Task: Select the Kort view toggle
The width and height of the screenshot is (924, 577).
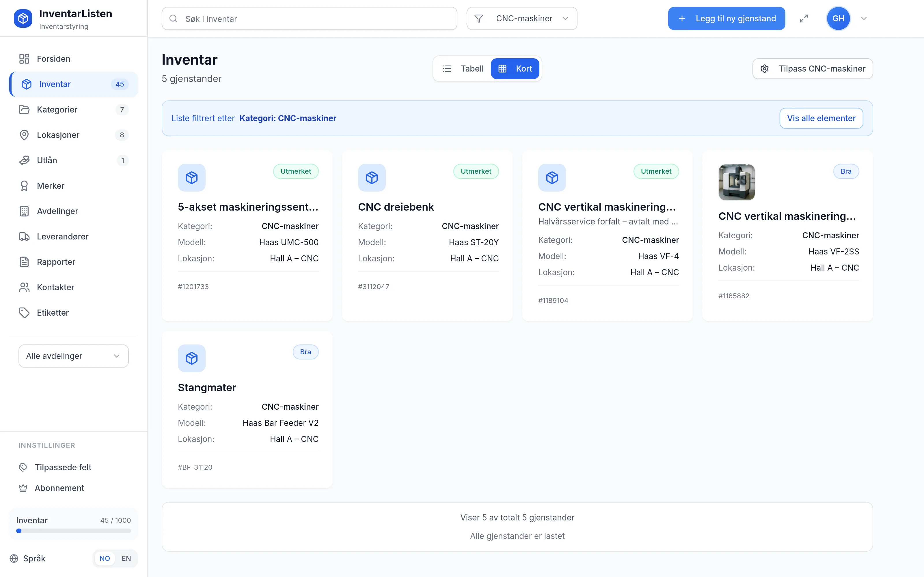Action: [x=515, y=69]
